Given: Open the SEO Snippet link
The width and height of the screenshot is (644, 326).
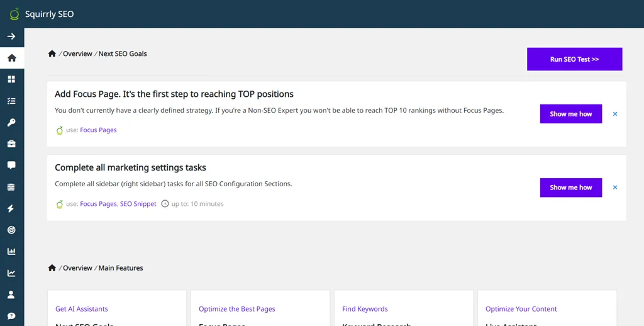Looking at the screenshot, I should click(x=138, y=203).
